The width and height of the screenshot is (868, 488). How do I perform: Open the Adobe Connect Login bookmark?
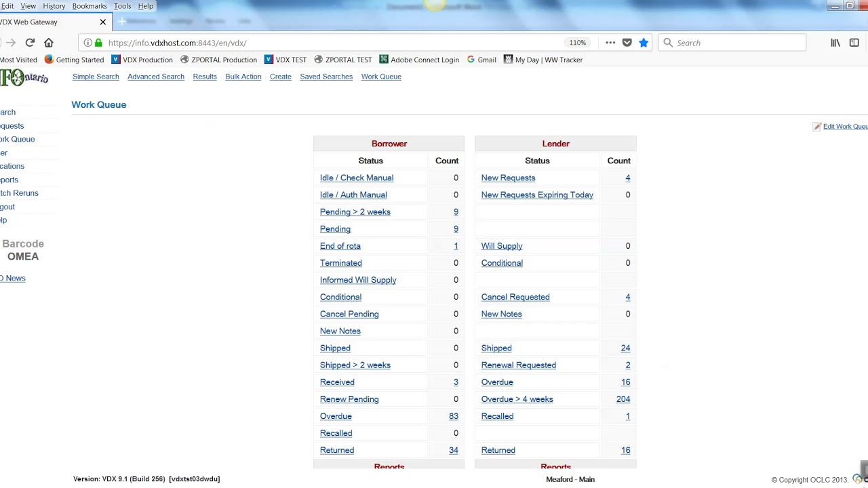tap(419, 60)
